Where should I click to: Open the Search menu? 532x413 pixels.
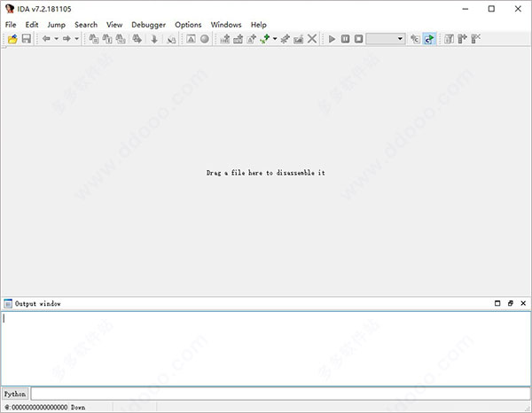86,25
